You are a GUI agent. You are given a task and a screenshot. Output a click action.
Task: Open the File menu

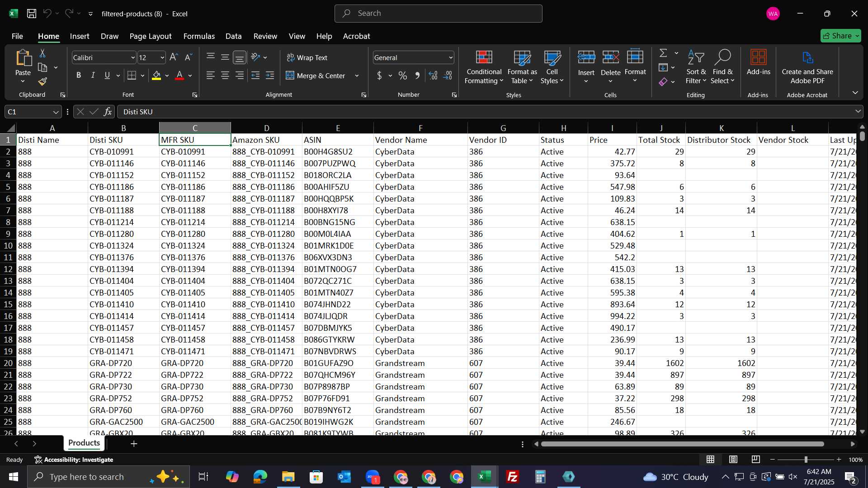[17, 36]
